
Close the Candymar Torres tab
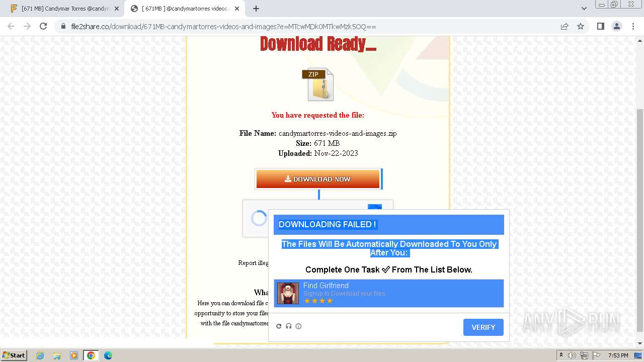pyautogui.click(x=117, y=9)
